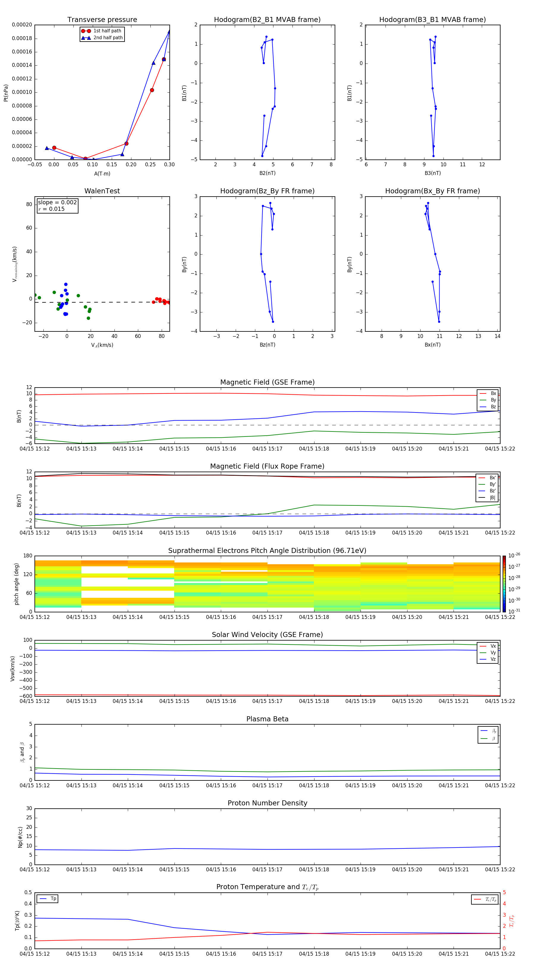Image resolution: width=535 pixels, height=980 pixels.
Task: Click Bx entry in GSE magnetic field legend
Action: [488, 393]
